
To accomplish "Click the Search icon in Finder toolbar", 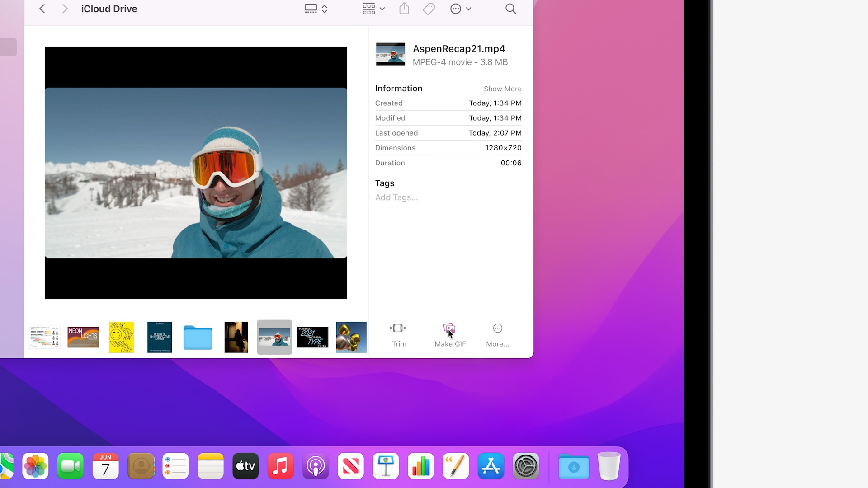I will click(x=510, y=9).
